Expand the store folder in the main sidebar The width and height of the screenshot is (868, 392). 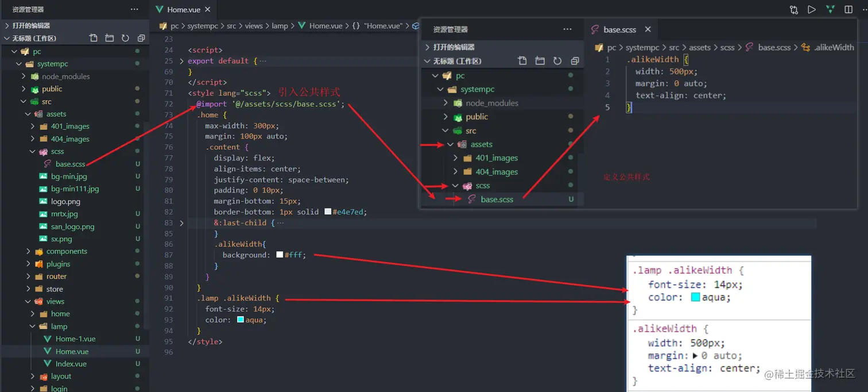(28, 289)
